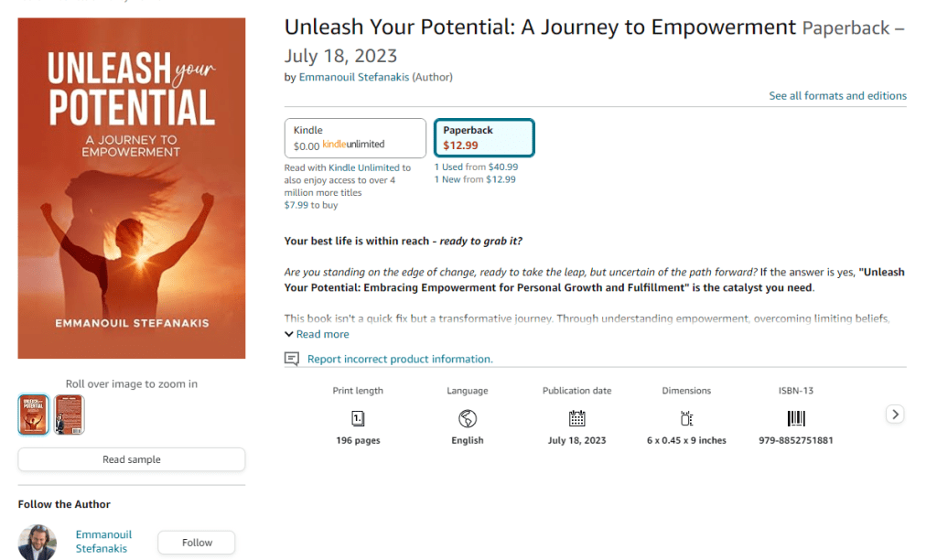Viewport: 937px width, 560px height.
Task: Expand description with Read more
Action: [x=317, y=334]
